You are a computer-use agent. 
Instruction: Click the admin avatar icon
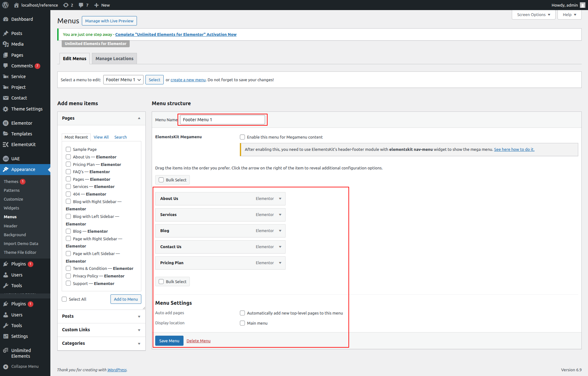pyautogui.click(x=583, y=5)
